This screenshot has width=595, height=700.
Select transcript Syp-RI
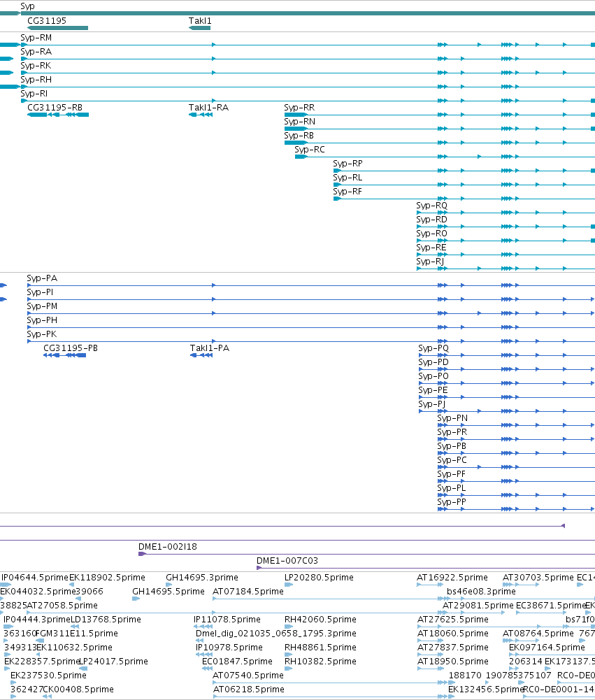tap(34, 94)
